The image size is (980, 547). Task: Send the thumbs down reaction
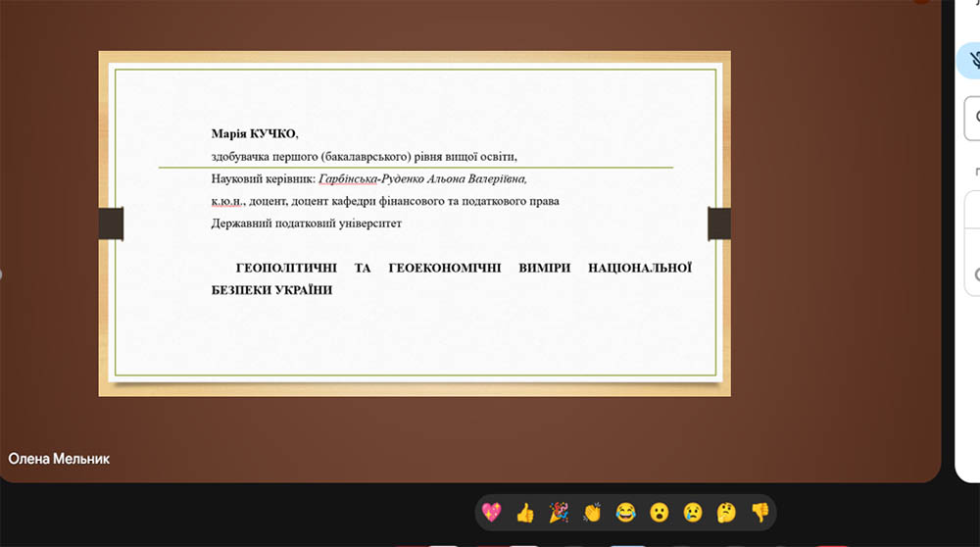pos(759,512)
